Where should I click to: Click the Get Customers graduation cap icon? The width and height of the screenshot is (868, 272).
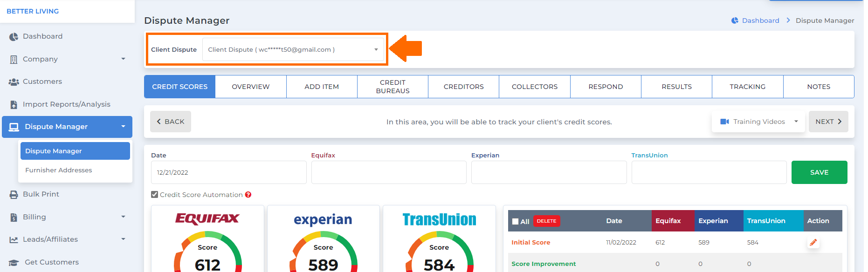point(14,263)
